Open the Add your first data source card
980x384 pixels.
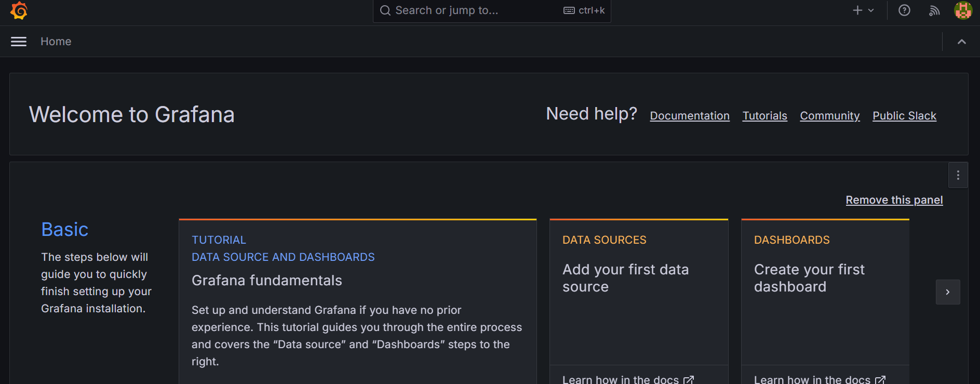tap(639, 292)
